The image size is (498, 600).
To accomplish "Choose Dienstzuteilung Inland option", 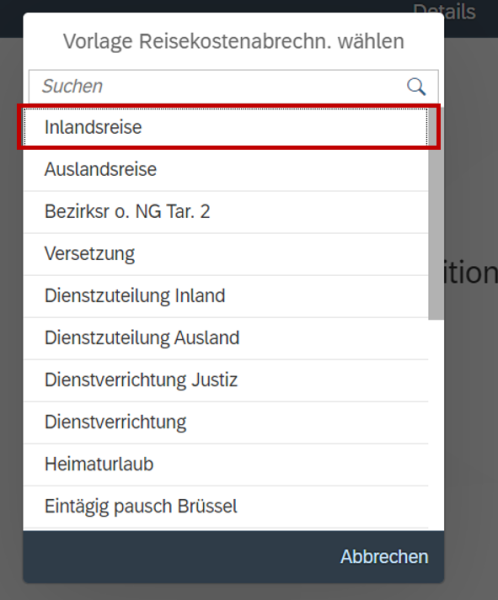I will coord(226,296).
